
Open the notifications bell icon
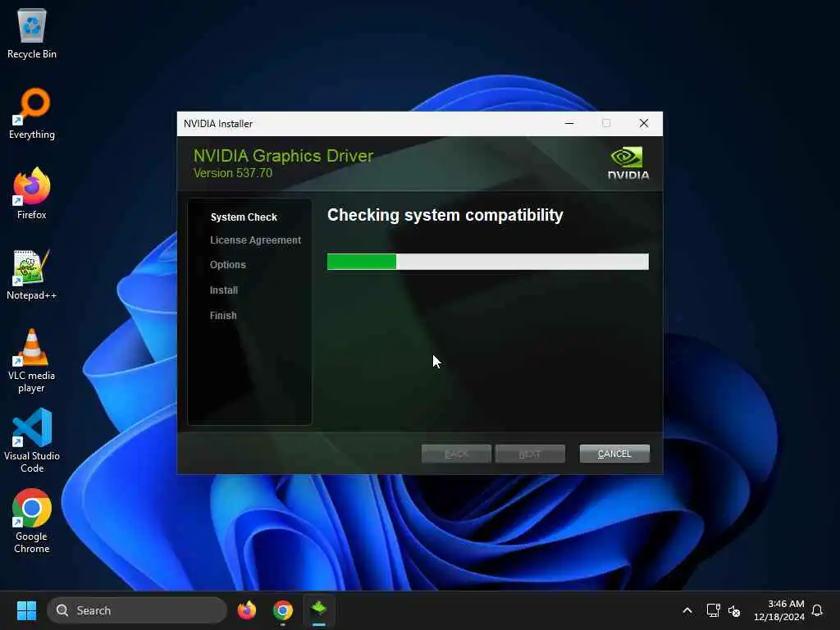coord(817,610)
